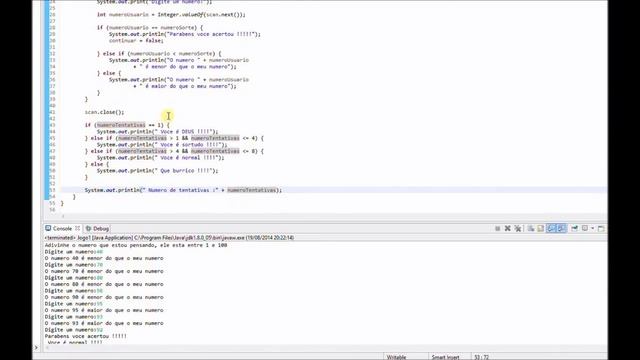Screen dimensions: 640x360
Task: Click the 'Voce é normal' println line
Action: pyautogui.click(x=160, y=158)
